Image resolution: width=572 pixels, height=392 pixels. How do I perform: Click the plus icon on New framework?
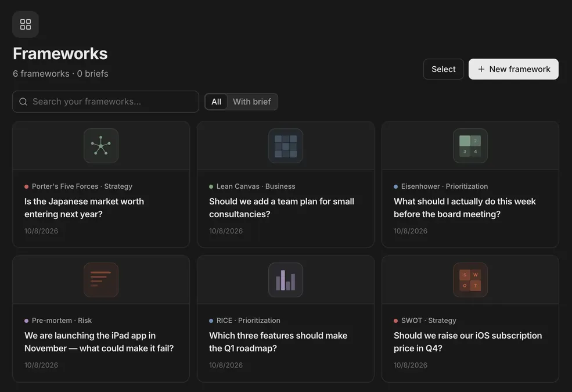(481, 69)
